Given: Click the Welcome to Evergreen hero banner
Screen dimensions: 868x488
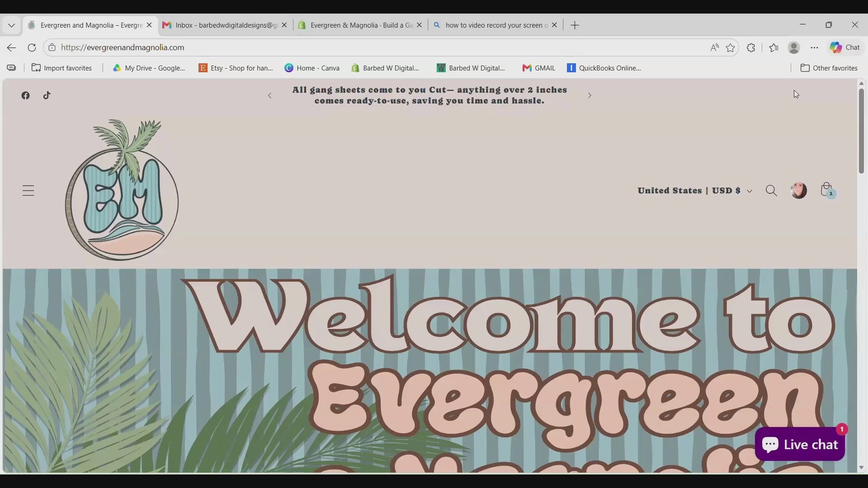Looking at the screenshot, I should coord(429,371).
